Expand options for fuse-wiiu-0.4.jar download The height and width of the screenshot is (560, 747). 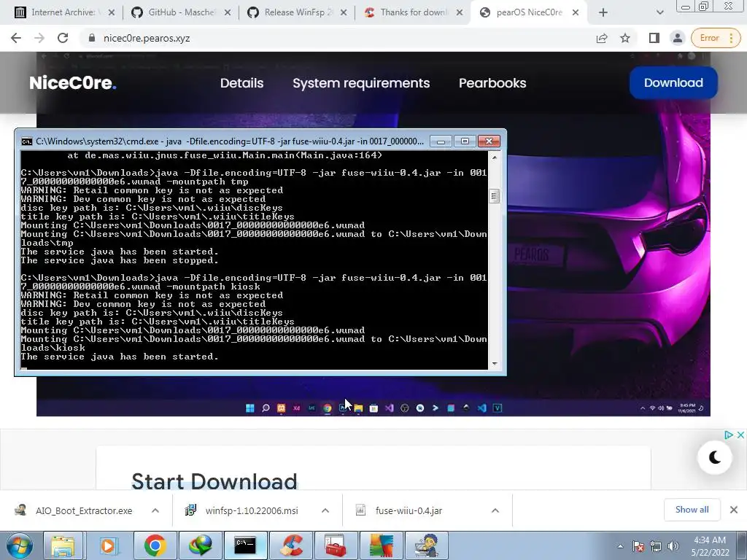pos(495,510)
